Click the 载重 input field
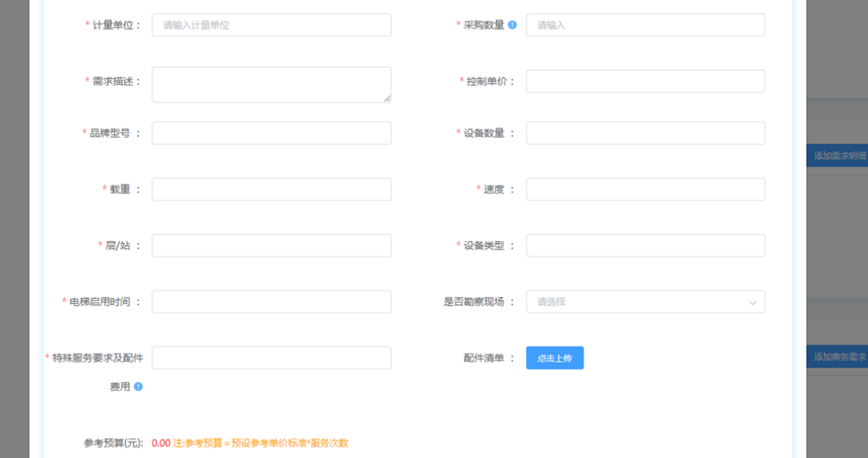Screen dimensions: 868x458 (271, 189)
